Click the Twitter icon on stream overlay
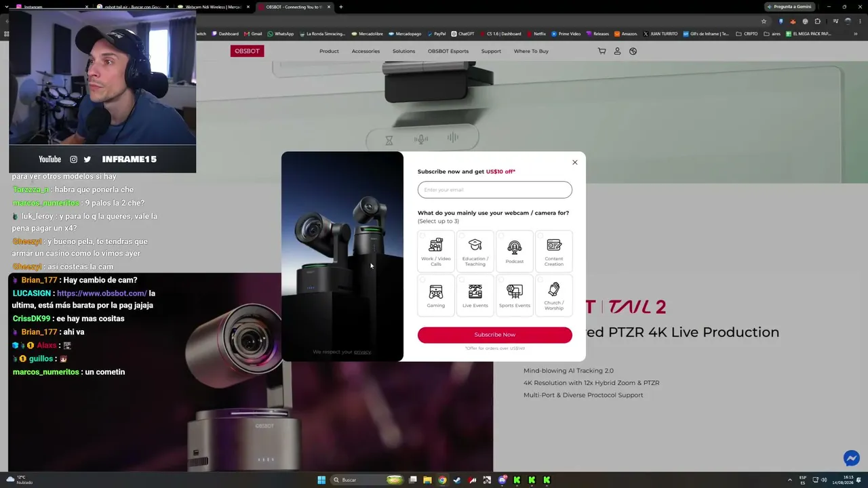868x488 pixels. point(87,159)
